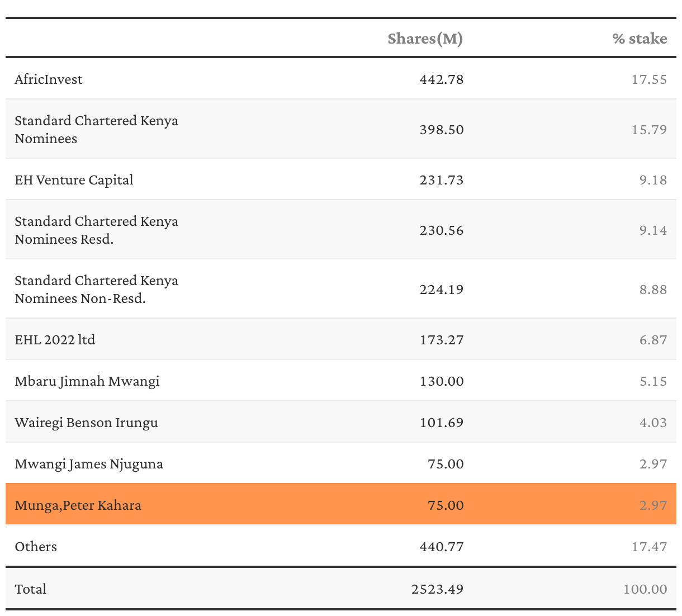Click the % stake column header
This screenshot has height=616, width=682.
[x=640, y=39]
